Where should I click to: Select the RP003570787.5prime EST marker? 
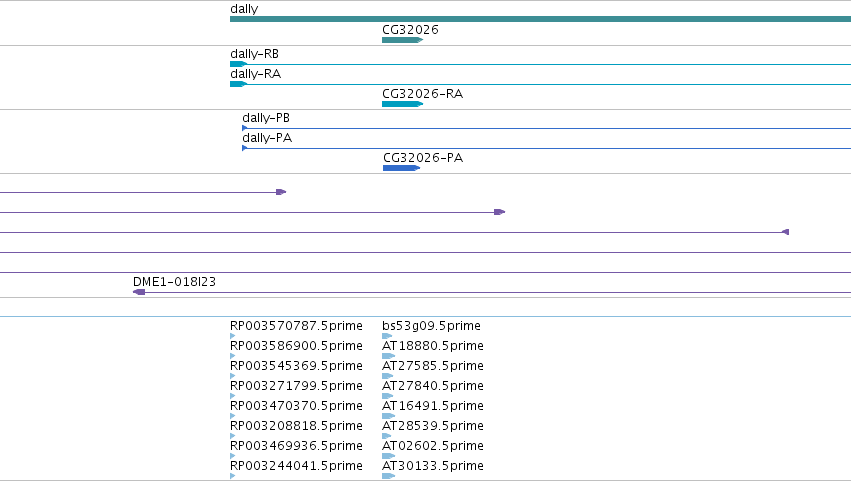pos(233,336)
